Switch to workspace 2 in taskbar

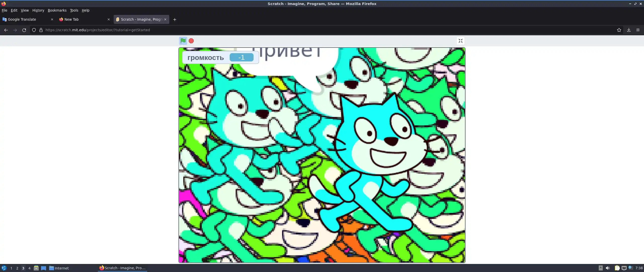pos(17,268)
